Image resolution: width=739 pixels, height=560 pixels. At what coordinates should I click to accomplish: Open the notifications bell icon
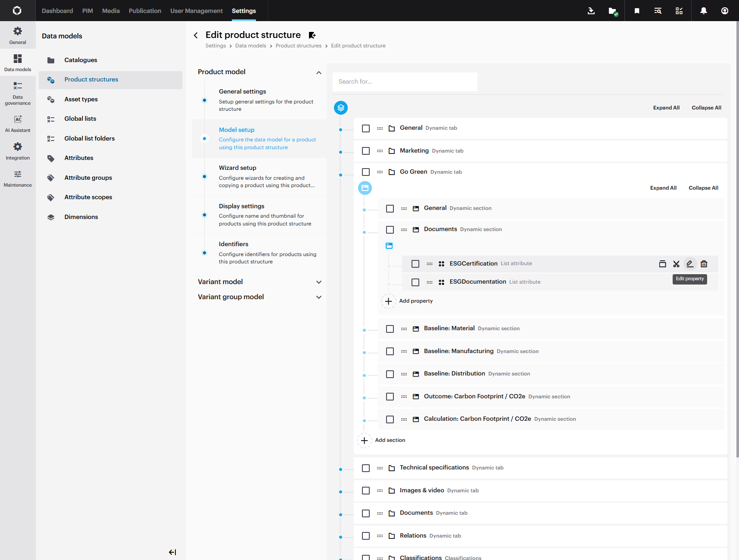click(x=703, y=11)
